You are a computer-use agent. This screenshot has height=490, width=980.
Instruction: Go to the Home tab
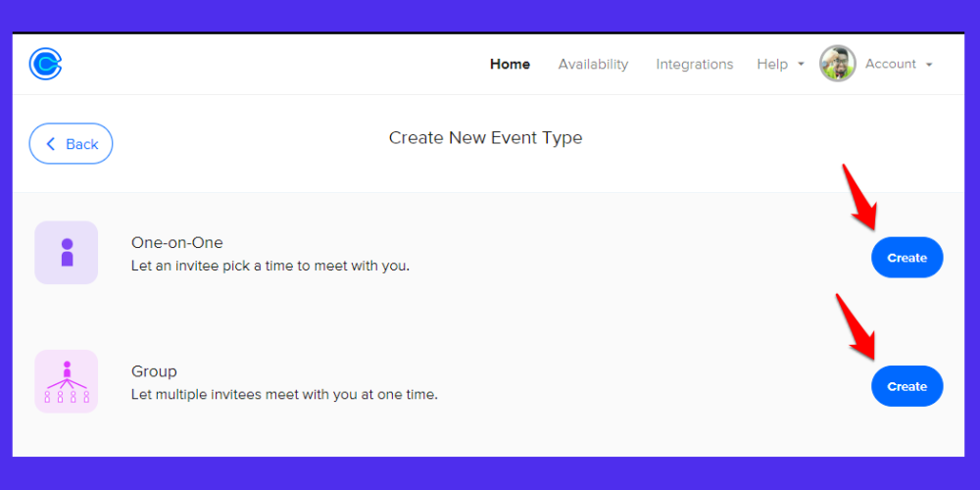click(510, 64)
